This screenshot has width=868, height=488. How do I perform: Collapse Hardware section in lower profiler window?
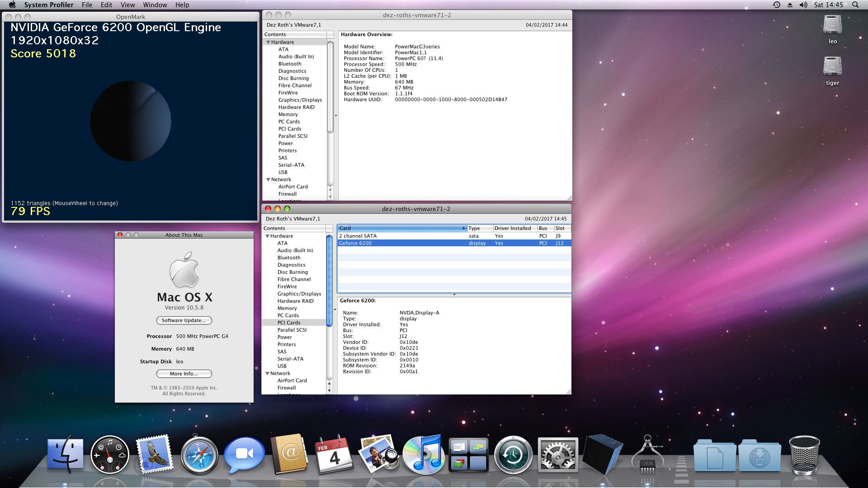coord(267,236)
